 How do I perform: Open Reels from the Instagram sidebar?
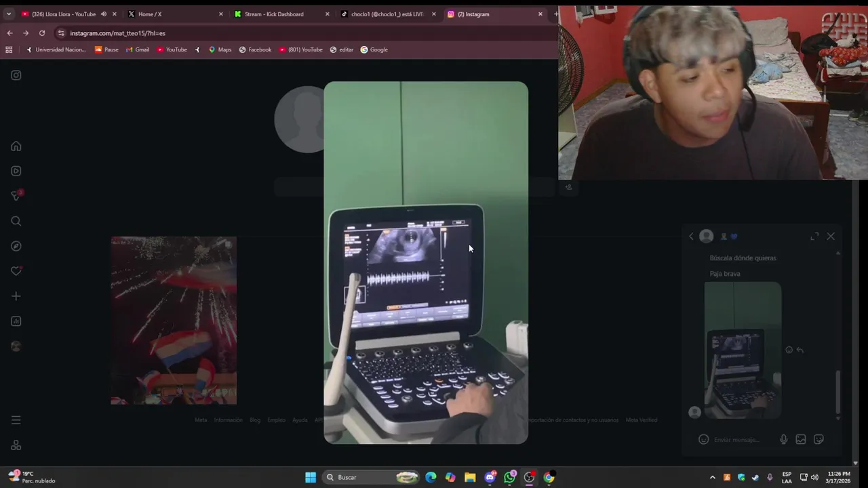[x=16, y=171]
